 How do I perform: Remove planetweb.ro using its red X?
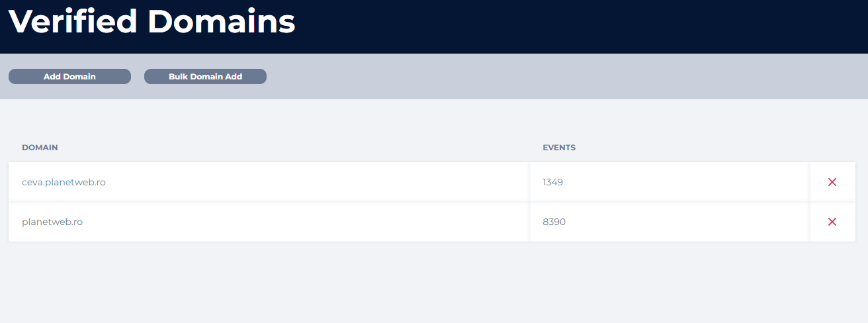coord(832,222)
